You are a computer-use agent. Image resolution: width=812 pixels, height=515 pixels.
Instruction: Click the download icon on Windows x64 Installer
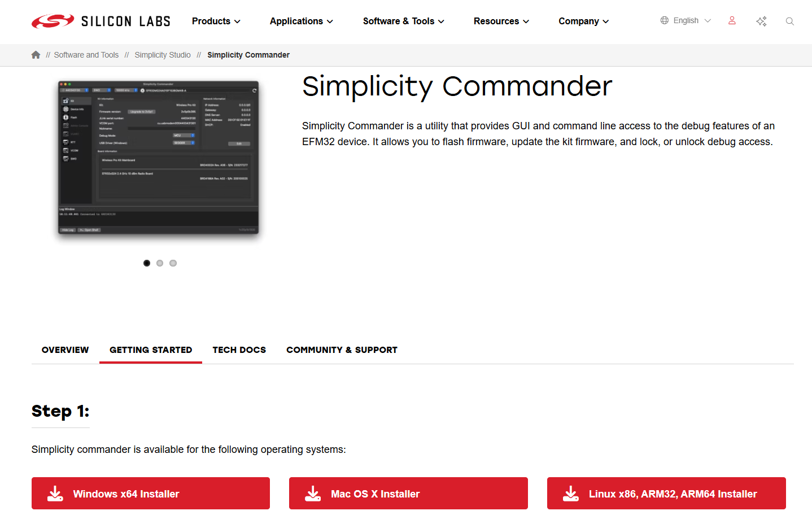55,493
